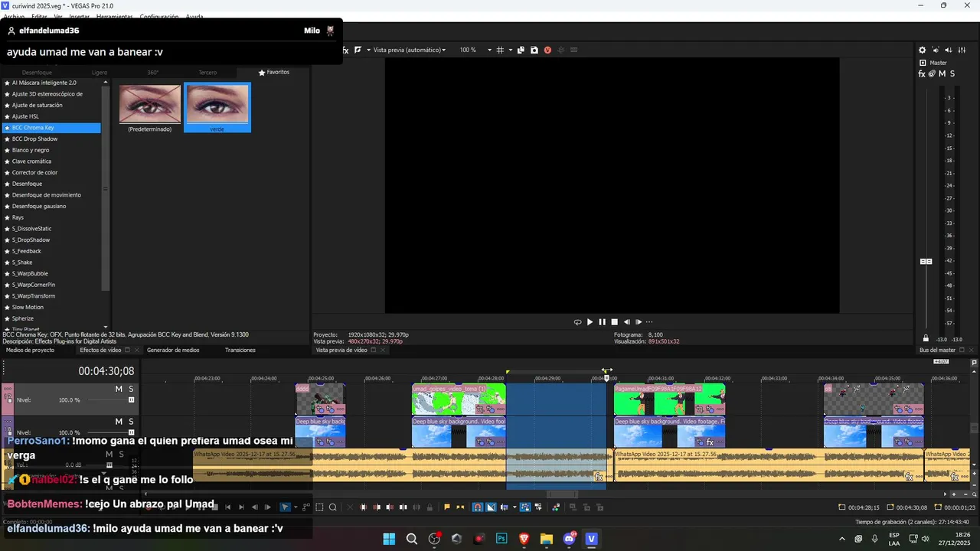The image size is (980, 551).
Task: Step to next frame in preview
Action: (639, 322)
